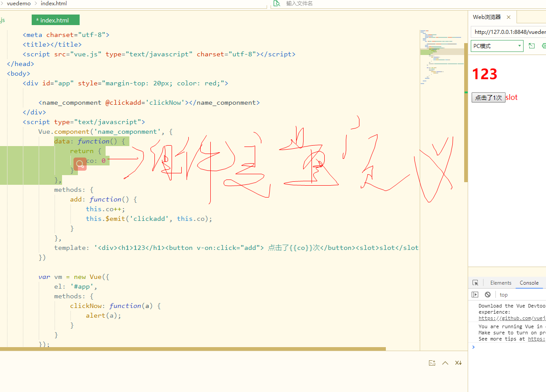Click the code minimap overview
Image resolution: width=546 pixels, height=392 pixels.
(x=442, y=57)
